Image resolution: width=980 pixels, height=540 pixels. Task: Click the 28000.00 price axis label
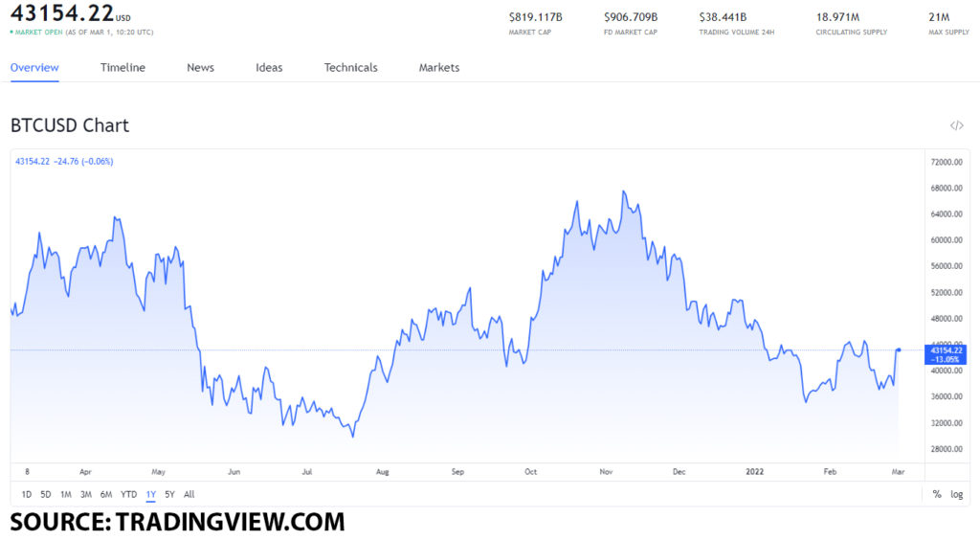[x=947, y=449]
